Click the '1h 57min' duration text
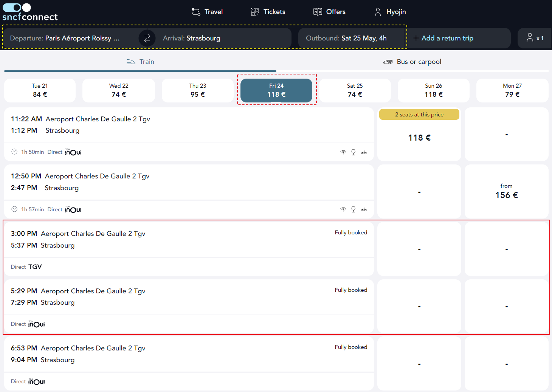552x392 pixels. click(x=33, y=209)
